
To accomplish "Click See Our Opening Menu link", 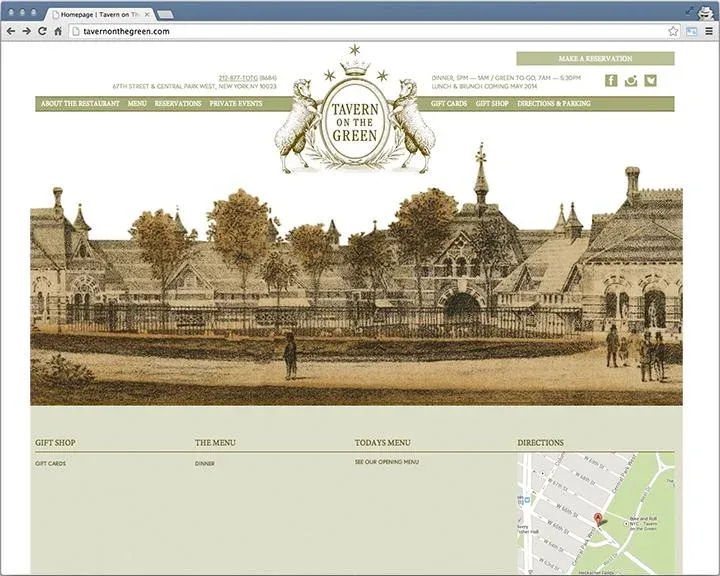I will 387,462.
